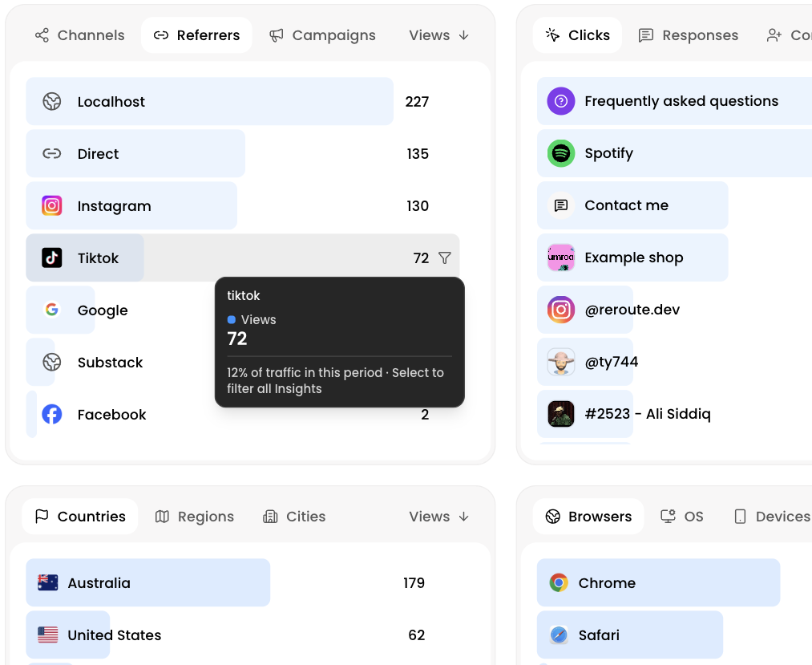
Task: Click the Instagram referrer logo
Action: 52,206
